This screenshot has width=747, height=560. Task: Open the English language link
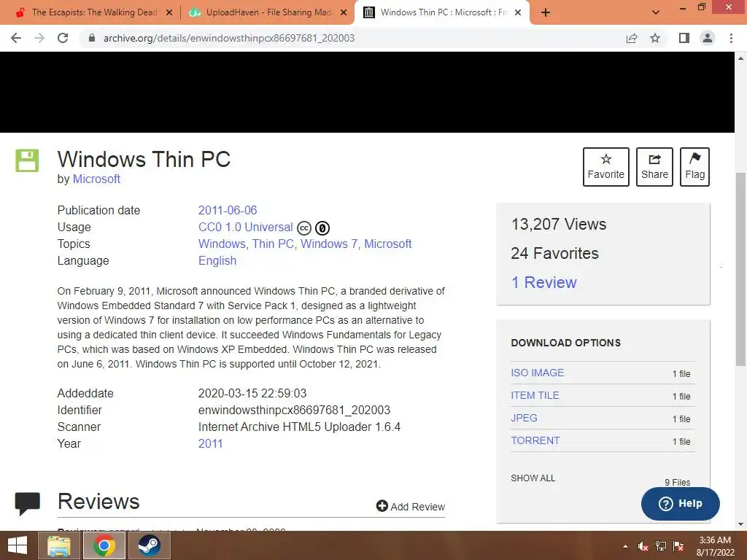(217, 260)
